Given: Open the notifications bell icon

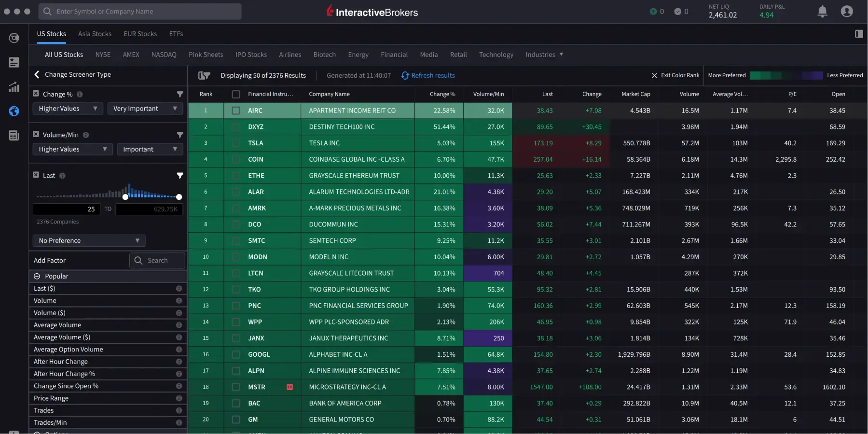Looking at the screenshot, I should pos(822,12).
